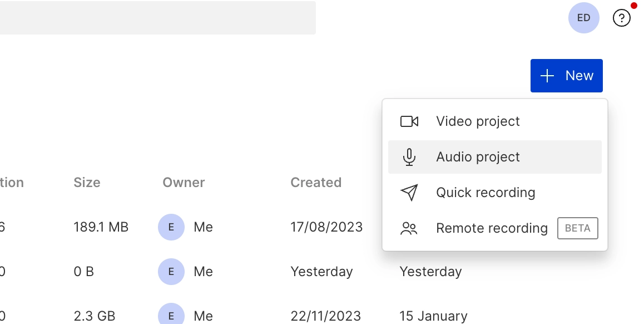Screen dimensions: 644x324
Task: Select the project created on 17/08/2023
Action: pyautogui.click(x=326, y=227)
